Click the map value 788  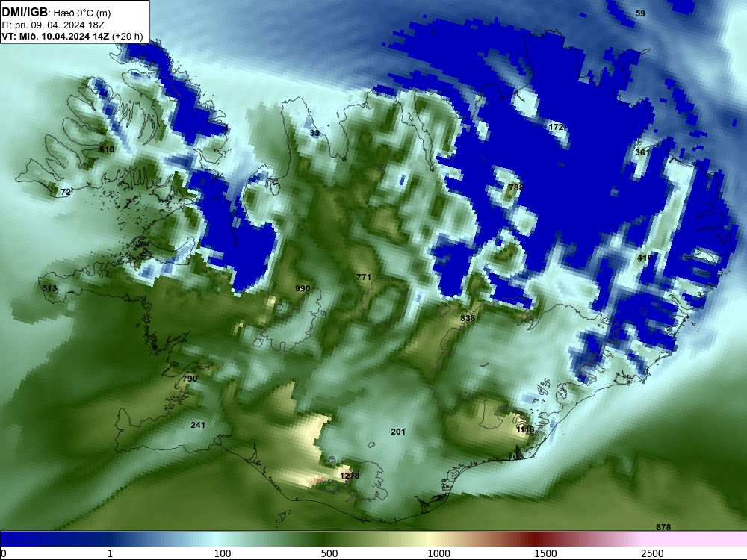click(516, 187)
